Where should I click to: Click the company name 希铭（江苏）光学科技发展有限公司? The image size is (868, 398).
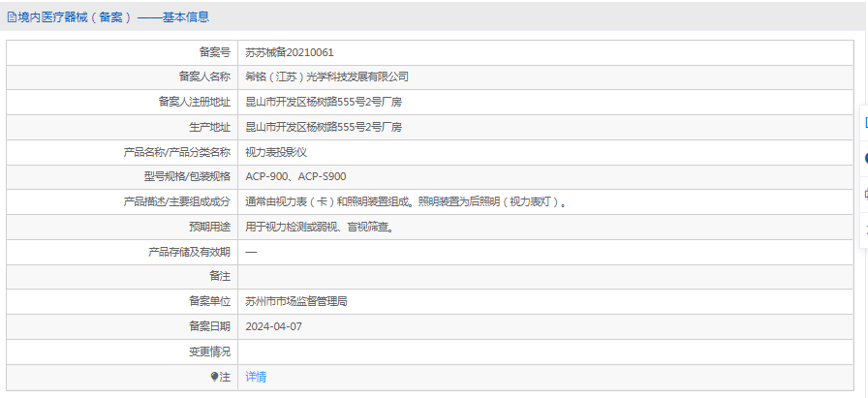326,77
